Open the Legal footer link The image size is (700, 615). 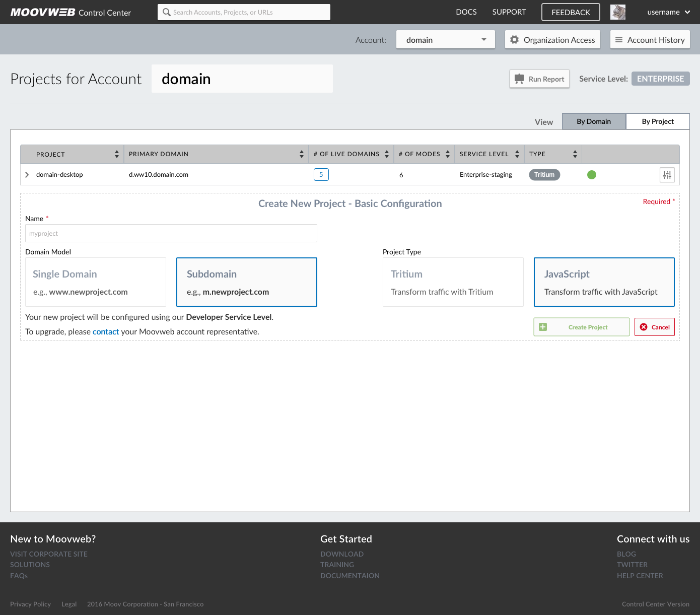point(69,604)
